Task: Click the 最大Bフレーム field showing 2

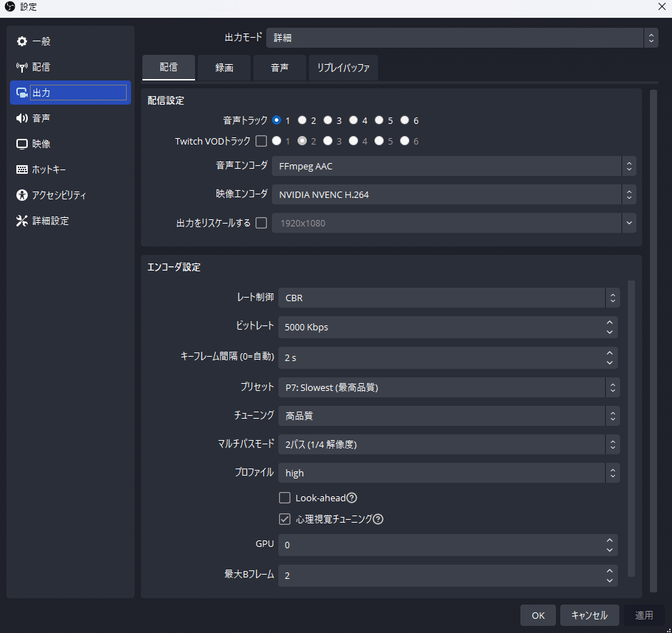Action: point(448,575)
